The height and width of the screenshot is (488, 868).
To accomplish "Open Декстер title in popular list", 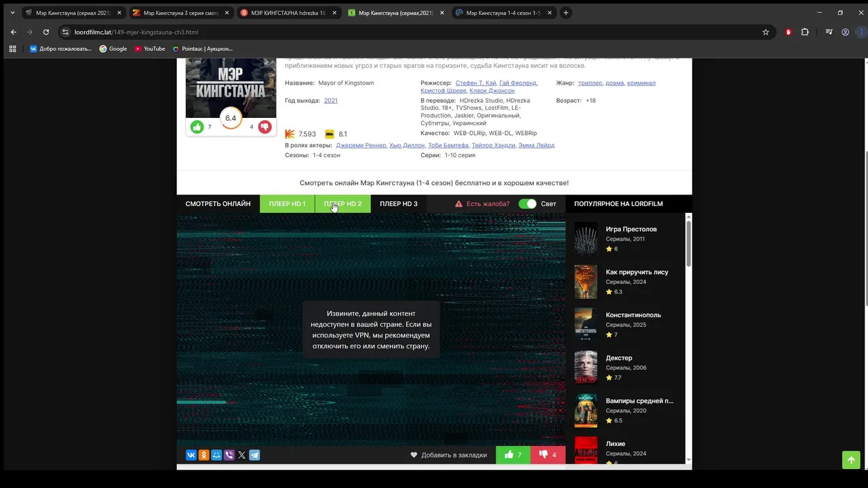I will [x=619, y=358].
